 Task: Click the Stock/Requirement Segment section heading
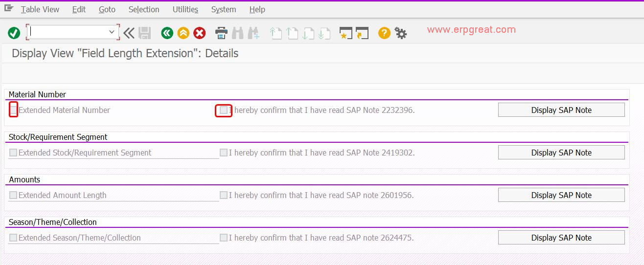click(x=58, y=137)
